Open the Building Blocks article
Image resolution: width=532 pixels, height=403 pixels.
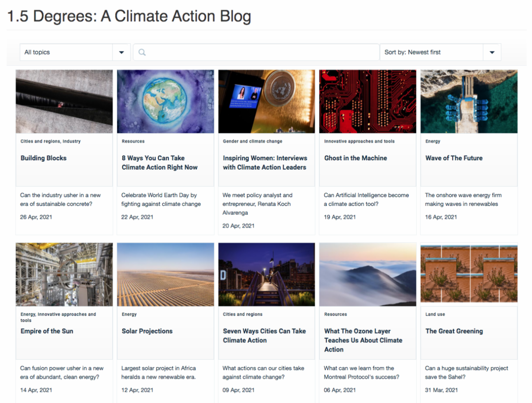[43, 158]
